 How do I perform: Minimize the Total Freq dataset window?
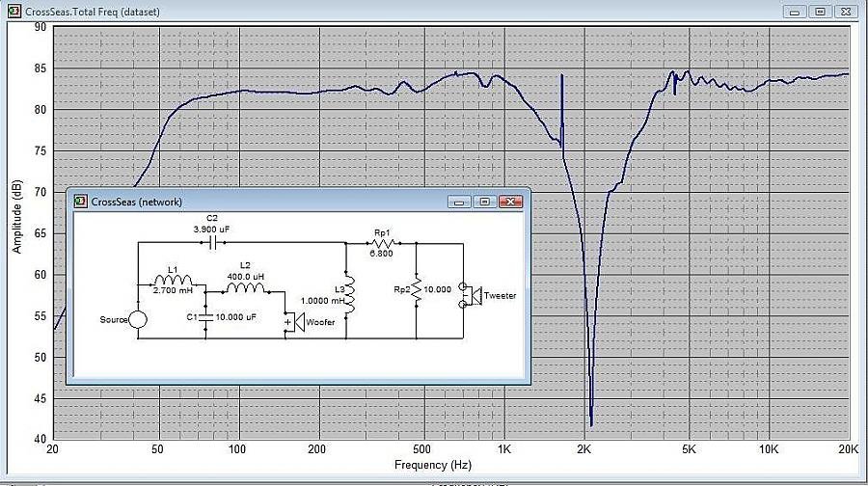click(x=795, y=11)
